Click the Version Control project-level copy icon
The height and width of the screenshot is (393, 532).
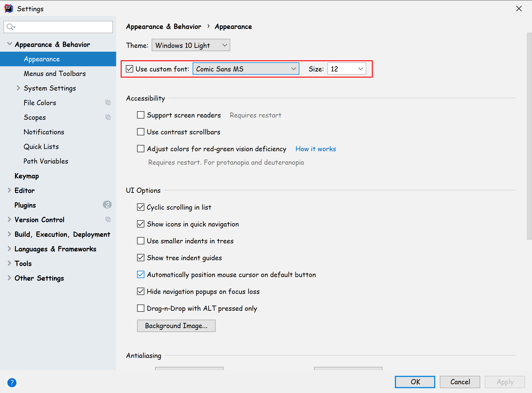coord(108,219)
